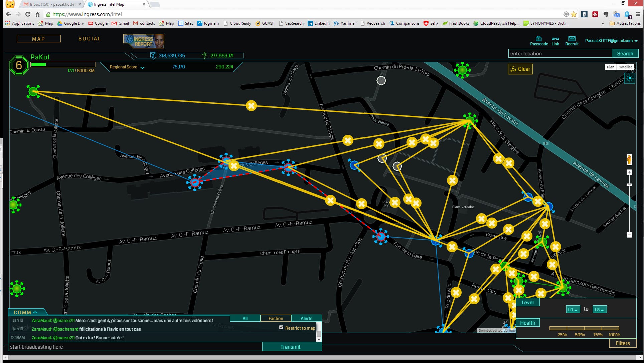
Task: Expand the Regional Score dropdown
Action: pos(127,67)
